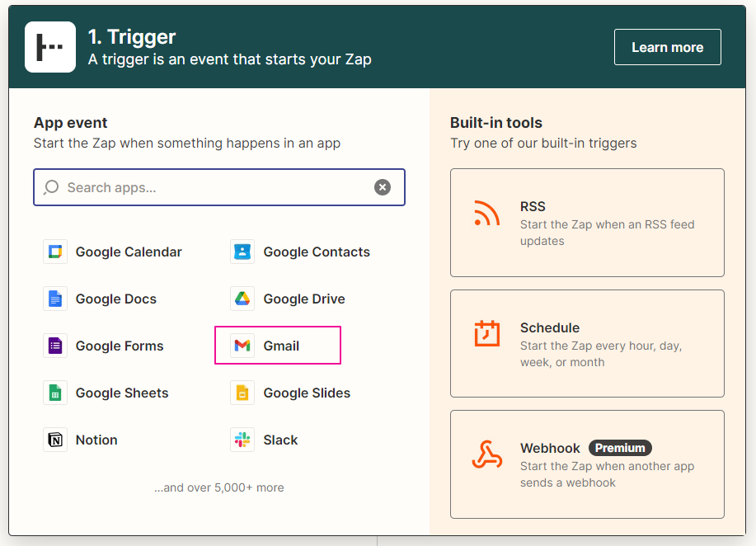The image size is (756, 546).
Task: Clear the search apps field
Action: click(383, 187)
